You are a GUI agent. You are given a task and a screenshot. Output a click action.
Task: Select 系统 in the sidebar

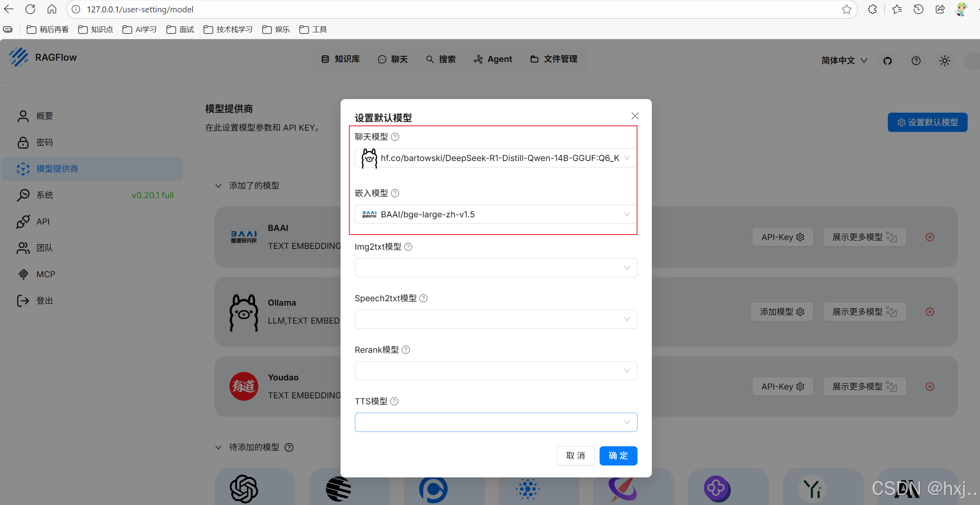pyautogui.click(x=93, y=195)
